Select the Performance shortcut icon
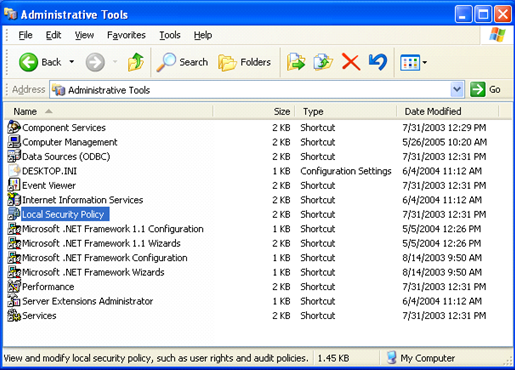Screen dimensions: 515x371 (14, 286)
